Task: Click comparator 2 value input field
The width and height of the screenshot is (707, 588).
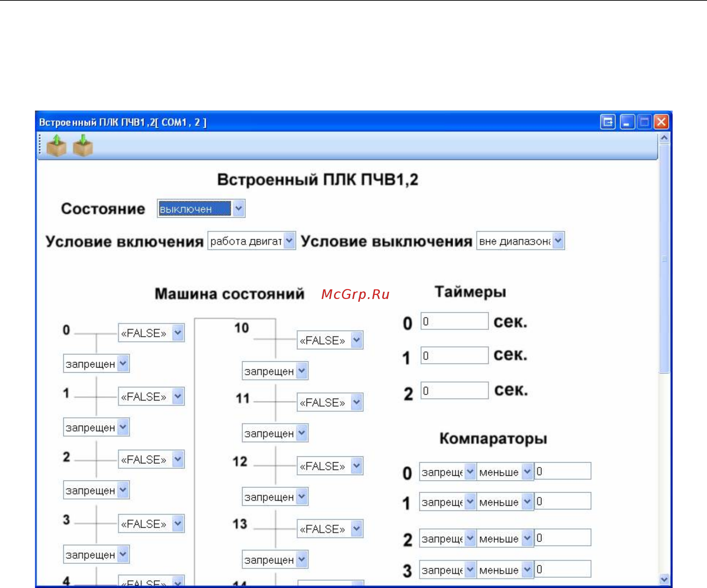Action: pyautogui.click(x=563, y=537)
